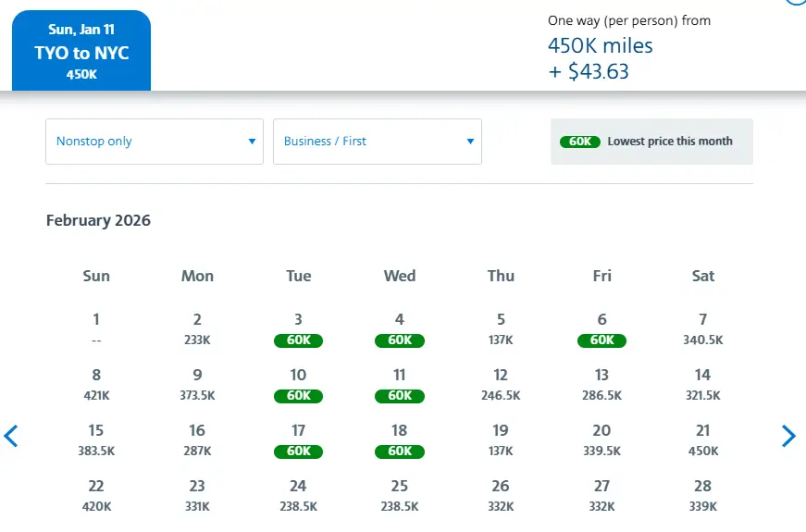Select February 21 priced at 450K
806x532 pixels.
click(703, 440)
